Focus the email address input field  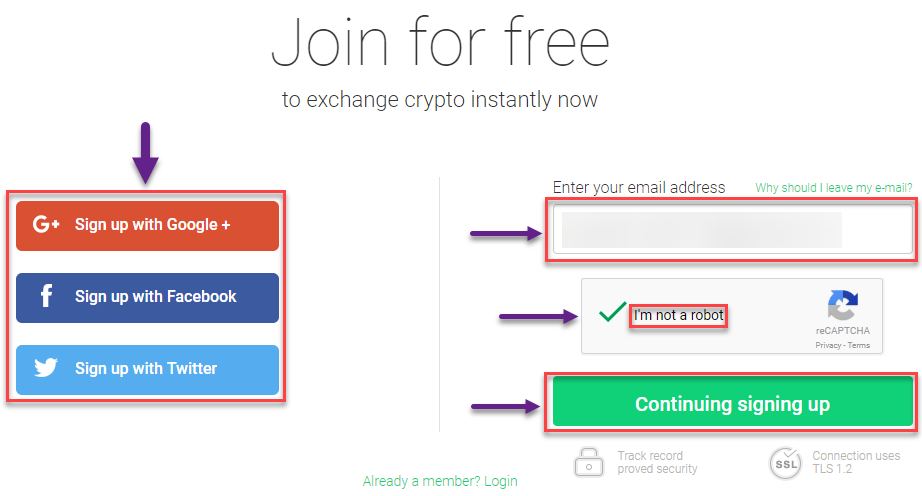click(733, 229)
